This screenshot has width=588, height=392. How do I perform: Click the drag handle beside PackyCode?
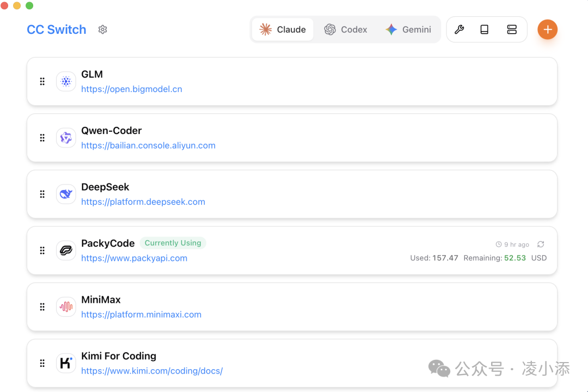(42, 250)
